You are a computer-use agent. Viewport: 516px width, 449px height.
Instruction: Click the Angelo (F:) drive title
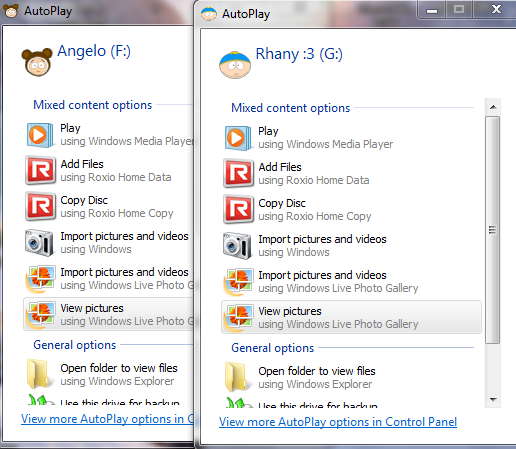[x=94, y=51]
